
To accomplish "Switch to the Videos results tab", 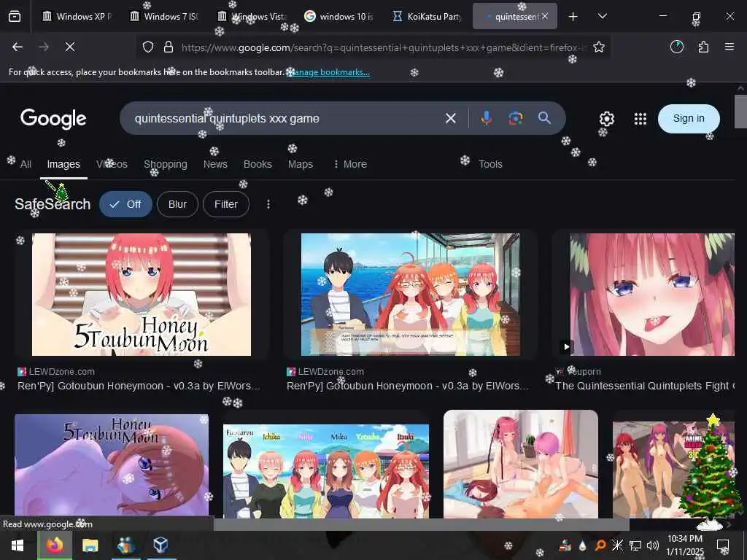I will tap(112, 164).
